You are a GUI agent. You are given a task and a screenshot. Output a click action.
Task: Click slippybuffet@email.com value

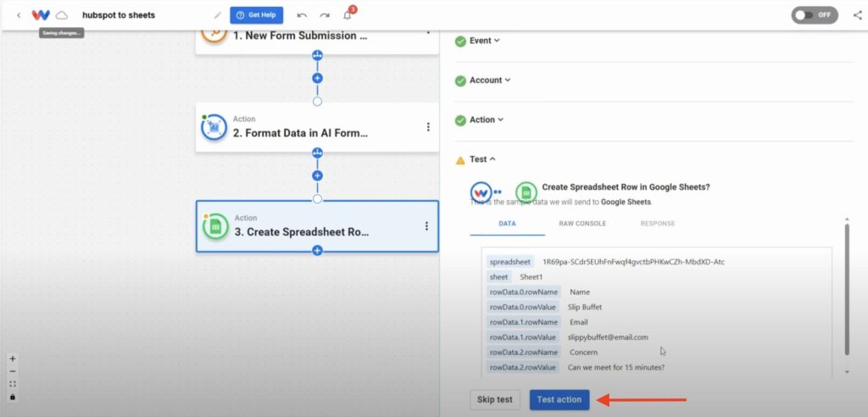pyautogui.click(x=608, y=336)
